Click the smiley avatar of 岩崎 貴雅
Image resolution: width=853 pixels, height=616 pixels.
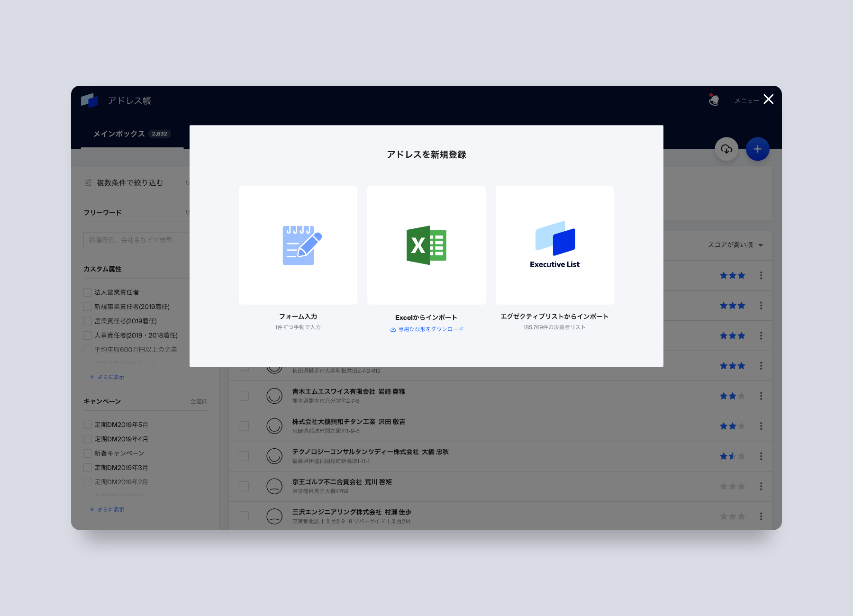[x=274, y=396]
